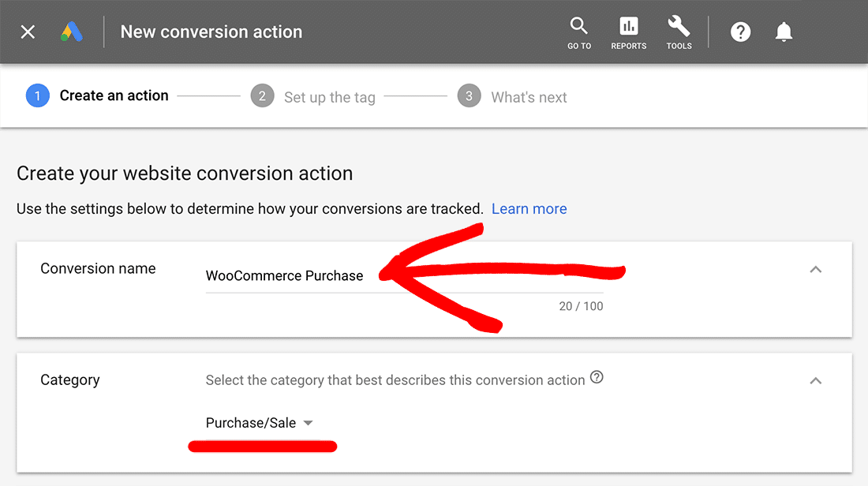Close the New conversion action dialog
Viewport: 868px width, 486px height.
coord(28,32)
